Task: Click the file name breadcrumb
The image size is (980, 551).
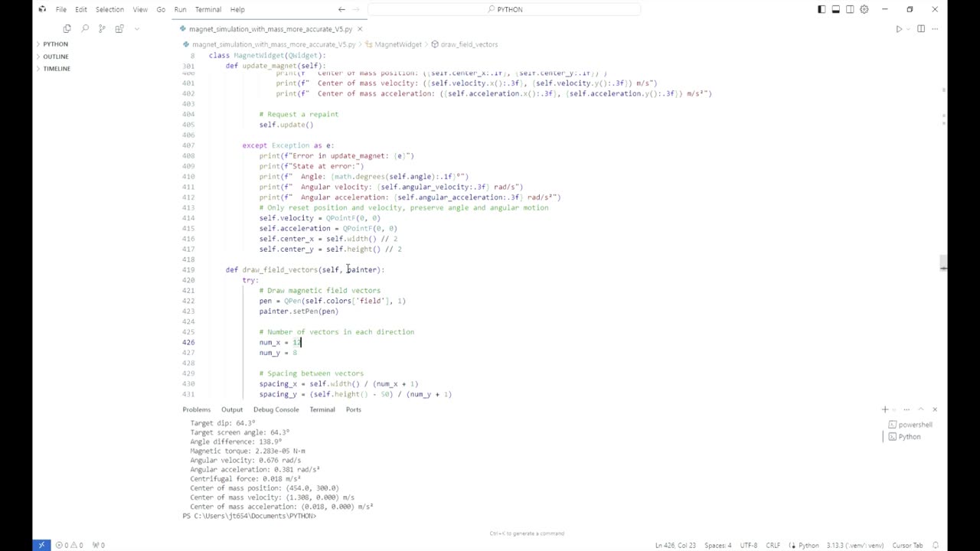Action: (272, 44)
